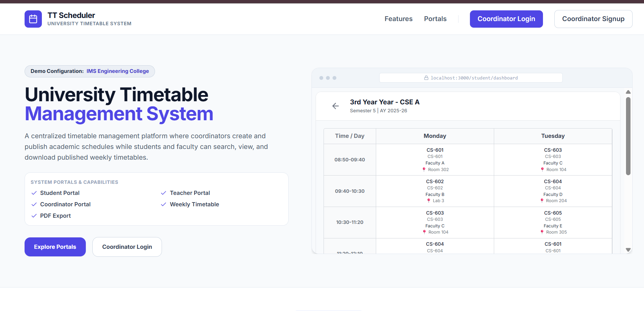Click the PDF Export label
The image size is (644, 311).
[55, 216]
